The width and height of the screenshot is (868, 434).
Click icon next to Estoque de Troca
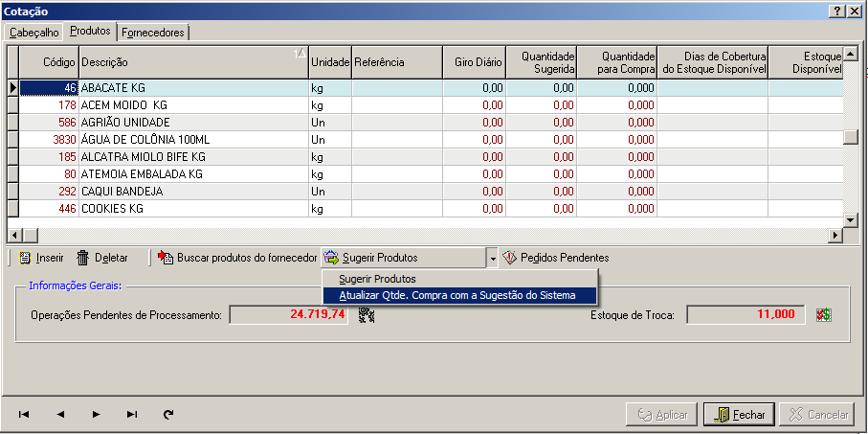coord(823,315)
